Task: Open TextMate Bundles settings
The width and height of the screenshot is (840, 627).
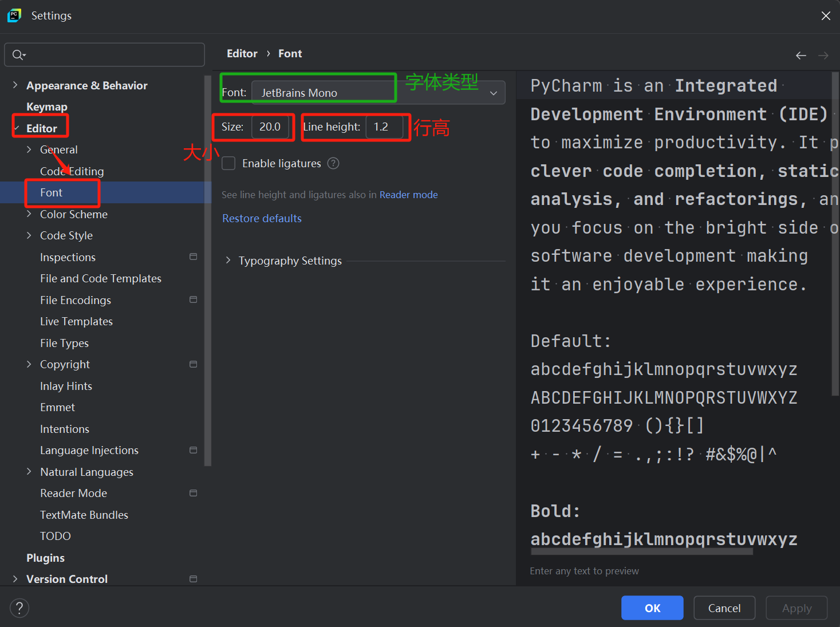Action: pyautogui.click(x=84, y=515)
